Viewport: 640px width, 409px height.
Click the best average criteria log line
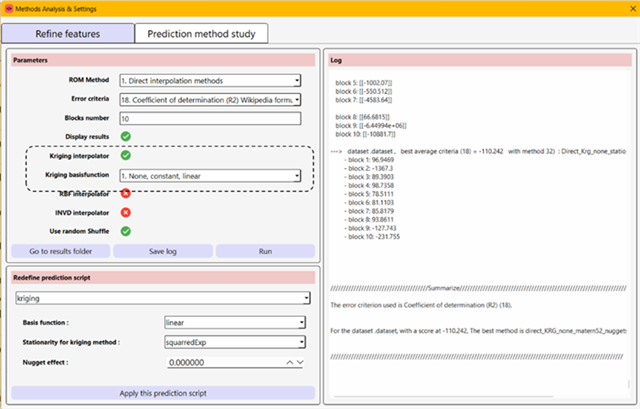coord(478,151)
